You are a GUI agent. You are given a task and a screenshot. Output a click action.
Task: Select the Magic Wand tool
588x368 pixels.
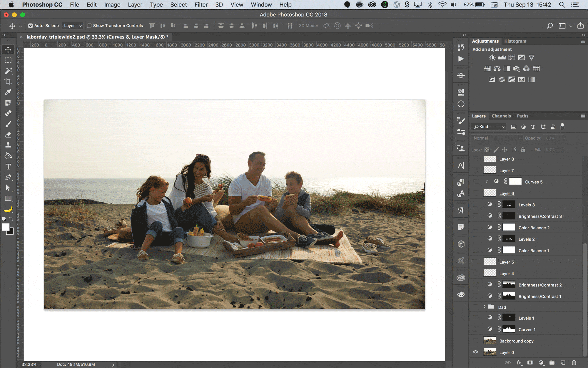pos(8,71)
